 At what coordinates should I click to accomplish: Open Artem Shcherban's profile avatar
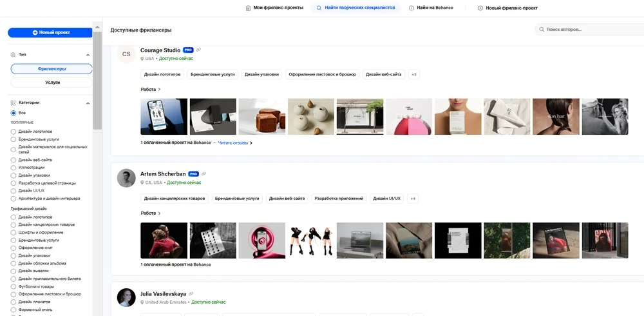tap(126, 178)
